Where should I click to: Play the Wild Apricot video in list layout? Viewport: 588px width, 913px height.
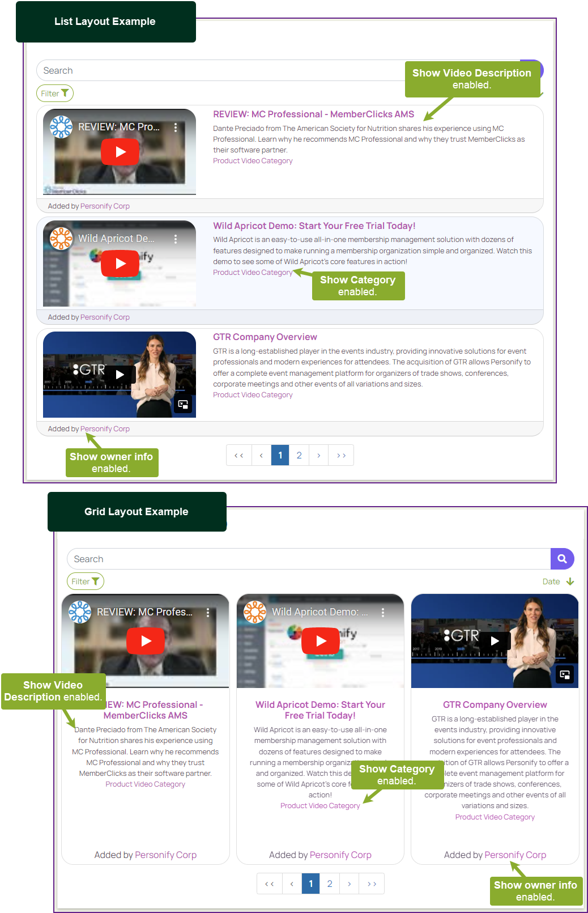click(x=120, y=264)
